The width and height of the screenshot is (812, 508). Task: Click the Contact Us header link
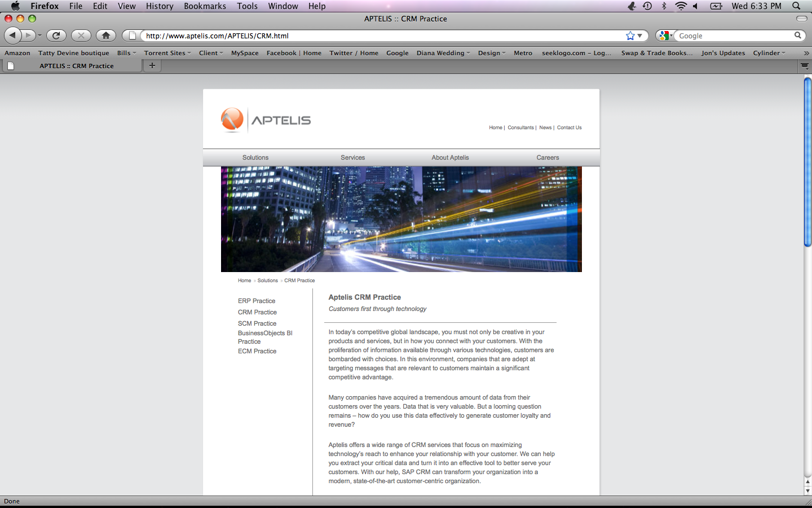tap(569, 128)
